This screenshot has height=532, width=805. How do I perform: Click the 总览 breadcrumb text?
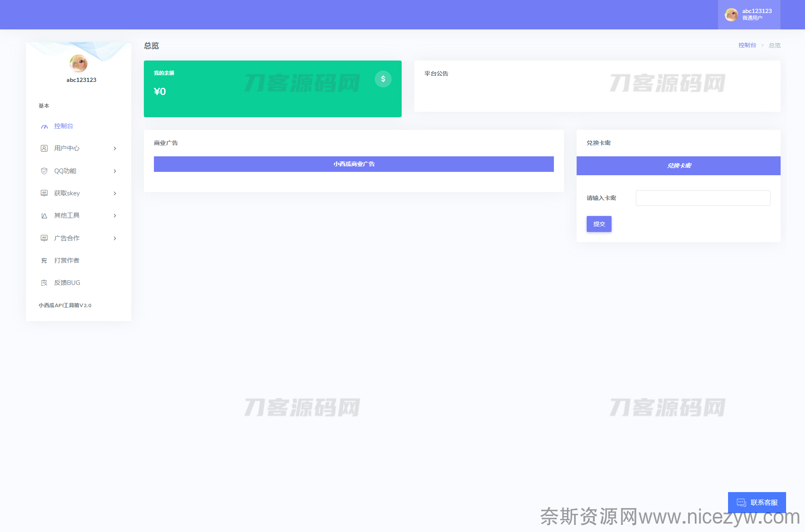pyautogui.click(x=775, y=45)
